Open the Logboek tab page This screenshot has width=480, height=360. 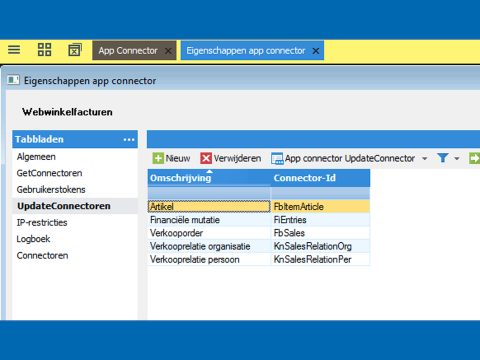(x=33, y=239)
